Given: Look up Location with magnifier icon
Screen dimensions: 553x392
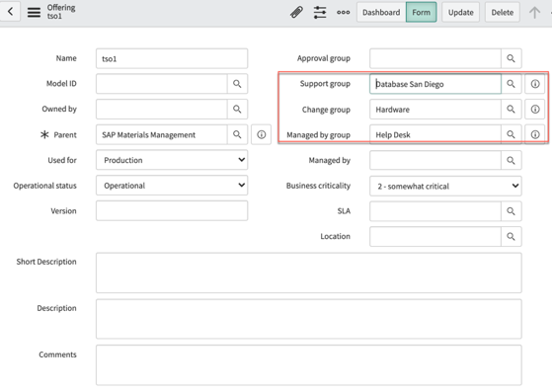Looking at the screenshot, I should pos(512,237).
